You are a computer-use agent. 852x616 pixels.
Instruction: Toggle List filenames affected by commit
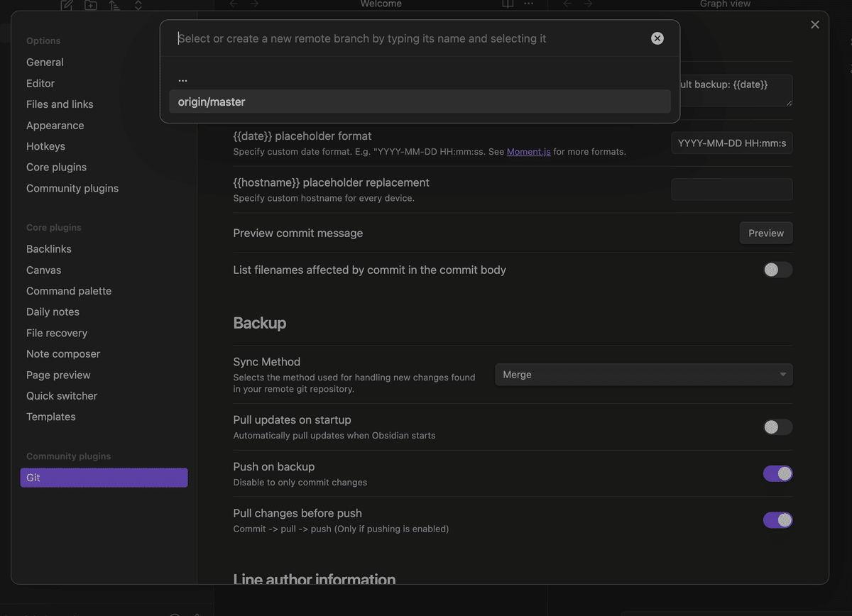[x=777, y=270]
